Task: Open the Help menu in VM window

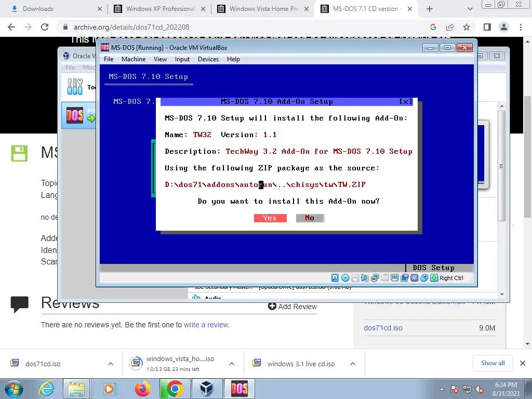Action: point(233,59)
